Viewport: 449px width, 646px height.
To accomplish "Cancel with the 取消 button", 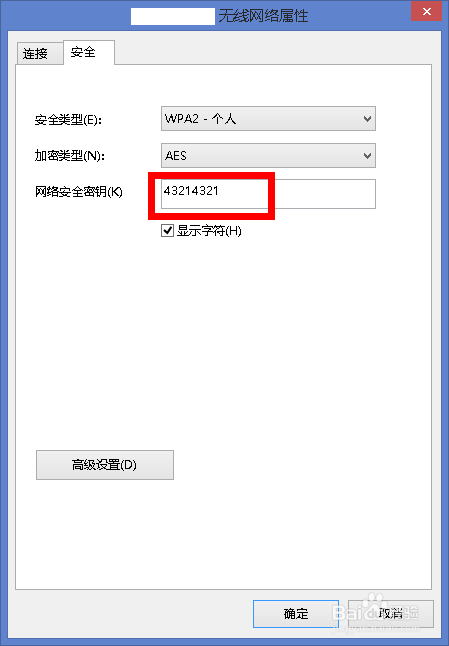I will coord(391,614).
